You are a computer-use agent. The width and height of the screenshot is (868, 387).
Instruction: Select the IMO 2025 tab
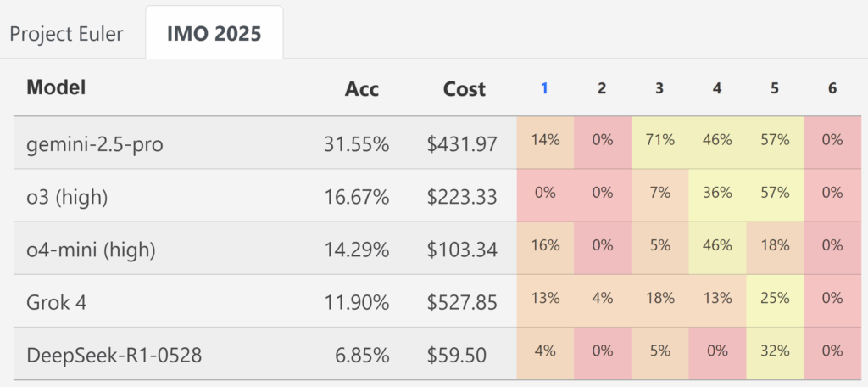tap(214, 34)
